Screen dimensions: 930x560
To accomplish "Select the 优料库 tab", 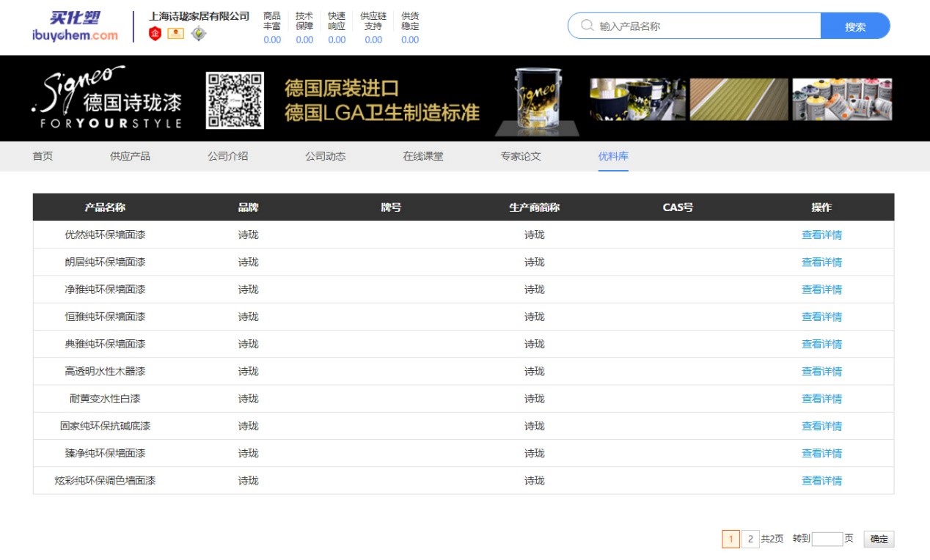I will coord(613,156).
